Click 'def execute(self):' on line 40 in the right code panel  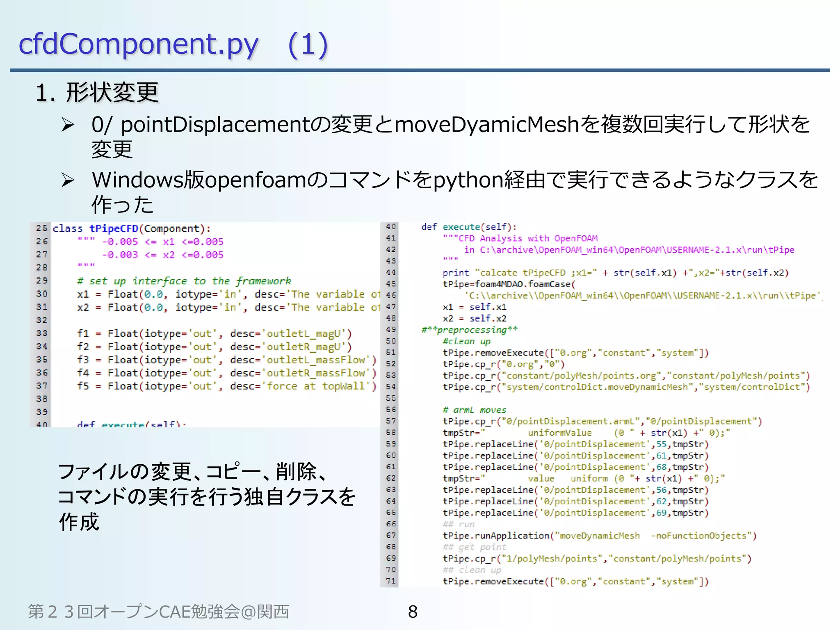(x=469, y=227)
